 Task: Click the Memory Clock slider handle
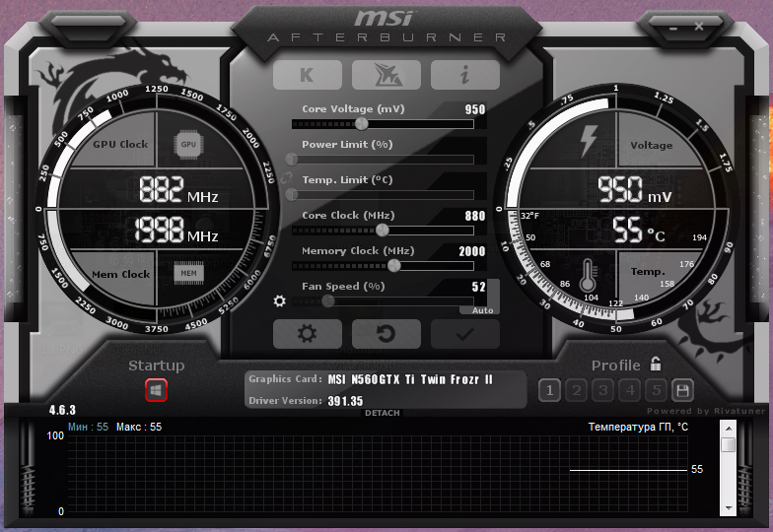394,266
